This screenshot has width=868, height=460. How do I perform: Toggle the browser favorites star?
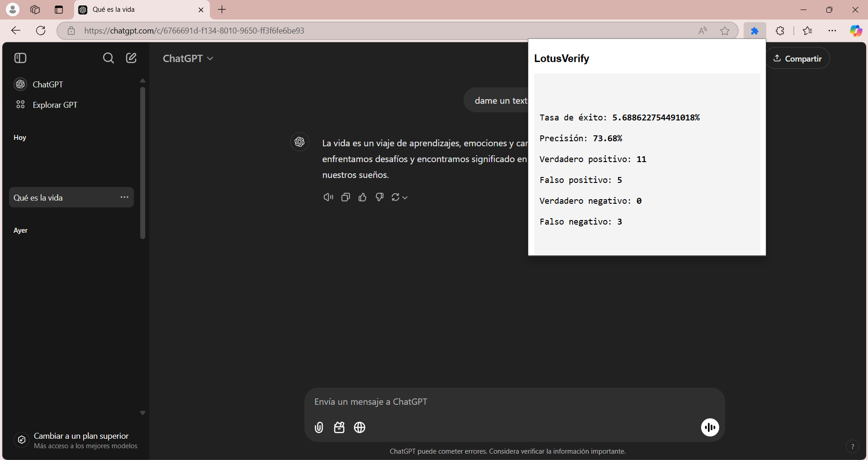pos(725,30)
